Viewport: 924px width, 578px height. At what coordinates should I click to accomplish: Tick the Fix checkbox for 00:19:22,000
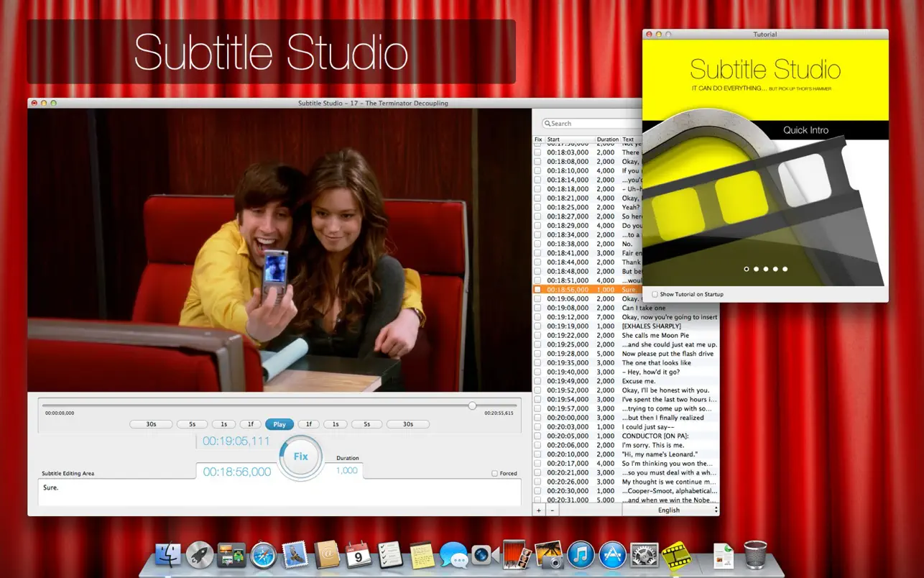point(537,335)
